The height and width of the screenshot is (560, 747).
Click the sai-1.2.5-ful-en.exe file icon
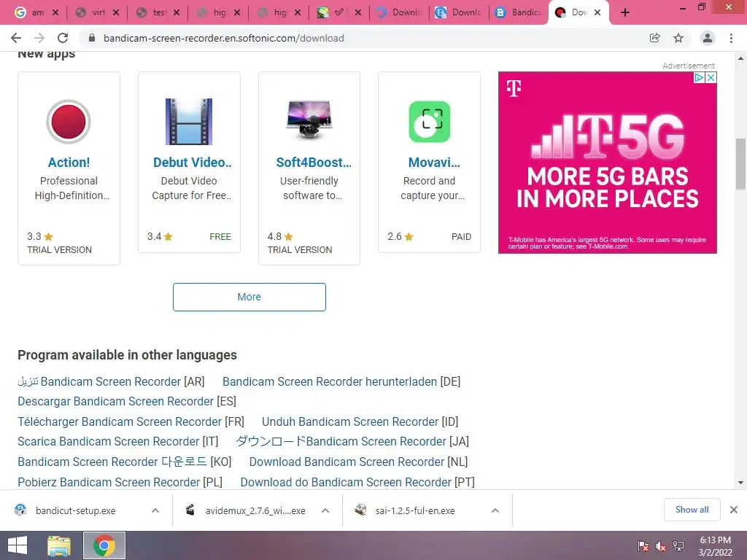(x=360, y=510)
